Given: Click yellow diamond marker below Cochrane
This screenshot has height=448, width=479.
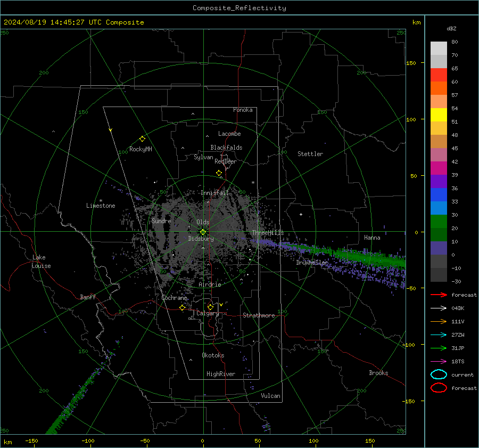Looking at the screenshot, I should click(182, 307).
